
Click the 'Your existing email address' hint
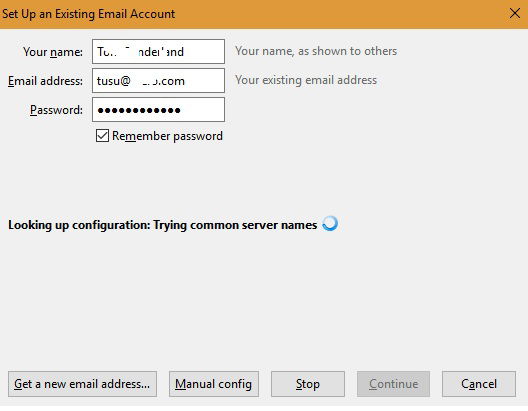click(306, 80)
